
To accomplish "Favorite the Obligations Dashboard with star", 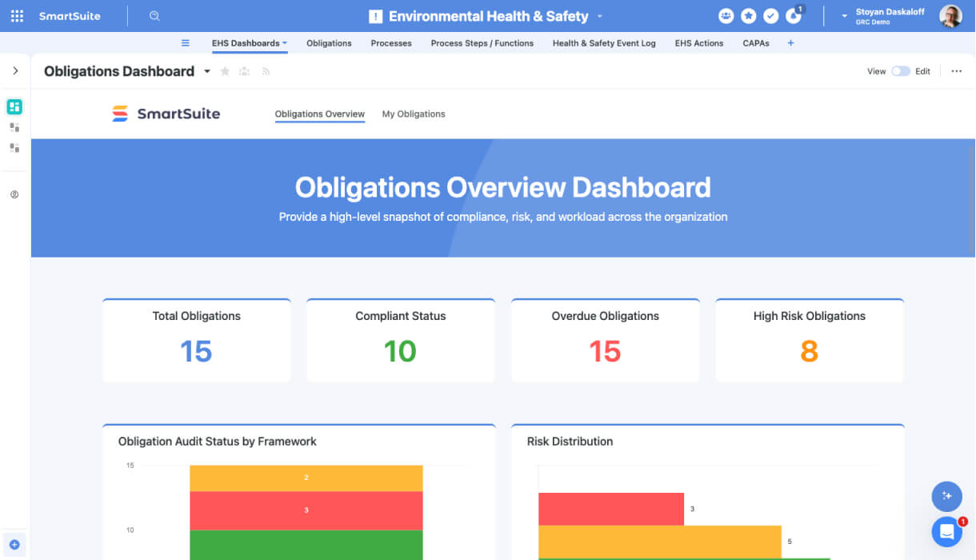I will click(x=225, y=71).
